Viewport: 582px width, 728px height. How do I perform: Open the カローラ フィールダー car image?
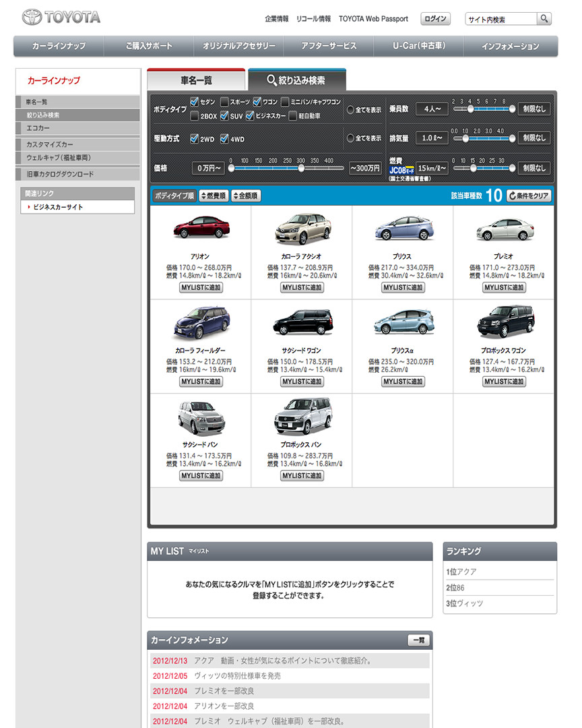click(x=201, y=322)
